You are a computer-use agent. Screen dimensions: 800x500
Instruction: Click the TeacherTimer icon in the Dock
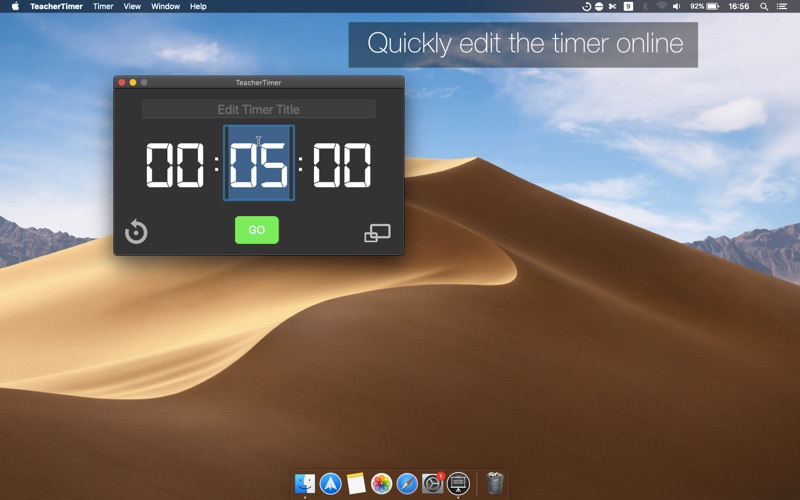458,483
